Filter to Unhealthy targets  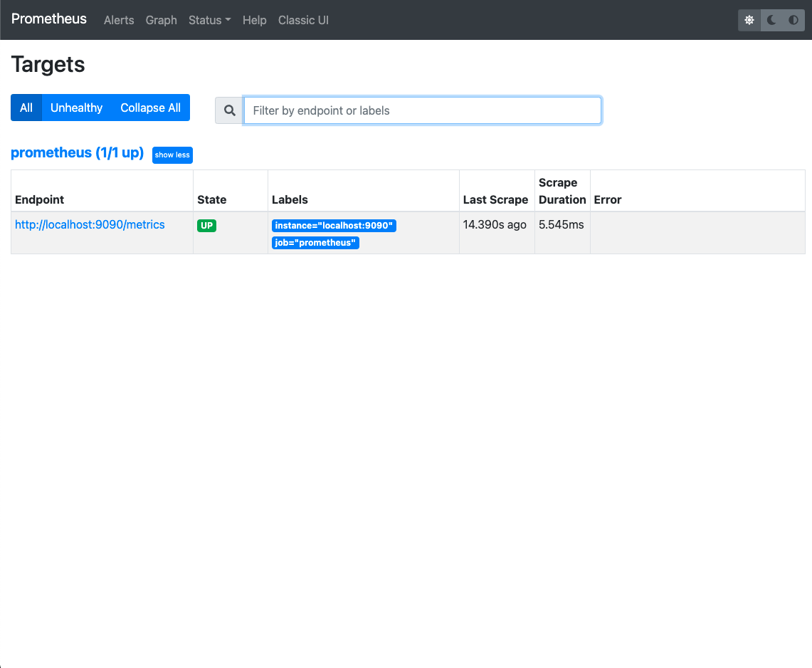pyautogui.click(x=76, y=108)
